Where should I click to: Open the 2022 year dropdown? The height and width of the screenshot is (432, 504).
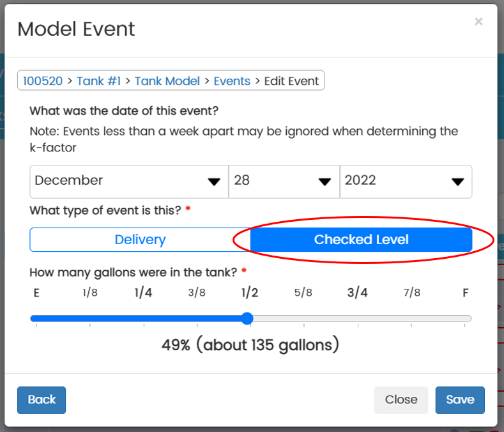click(x=406, y=181)
